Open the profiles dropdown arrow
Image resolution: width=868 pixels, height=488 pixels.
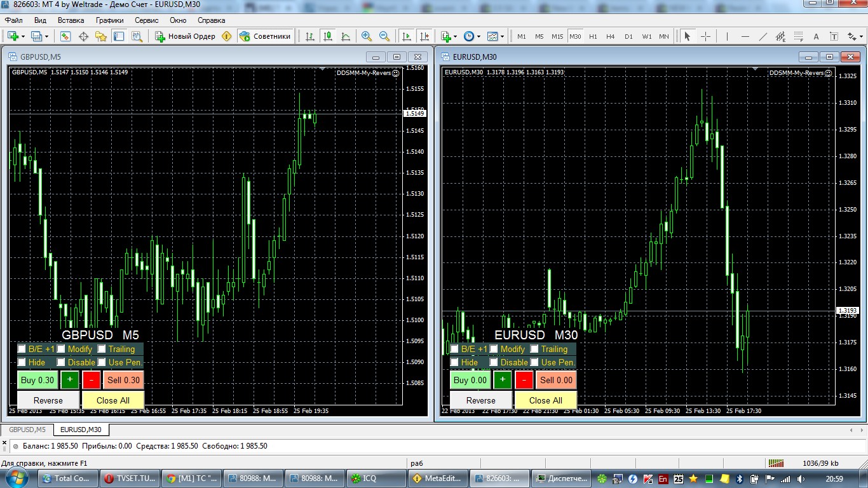click(x=46, y=36)
